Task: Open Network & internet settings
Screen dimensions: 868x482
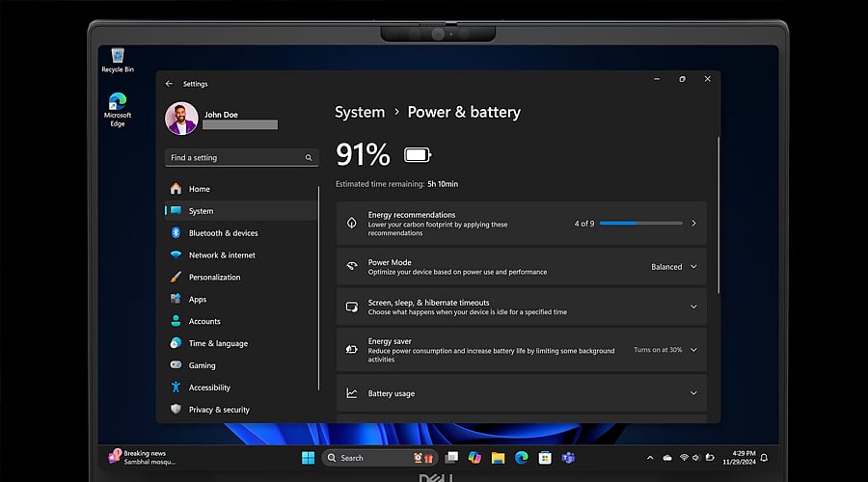Action: (222, 255)
